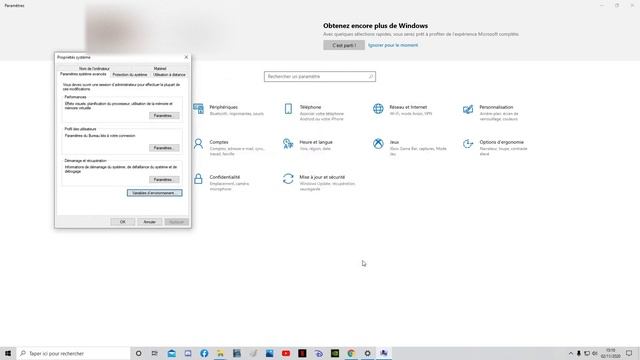Open Google Chrome from taskbar
This screenshot has width=640, height=360.
pos(351,353)
